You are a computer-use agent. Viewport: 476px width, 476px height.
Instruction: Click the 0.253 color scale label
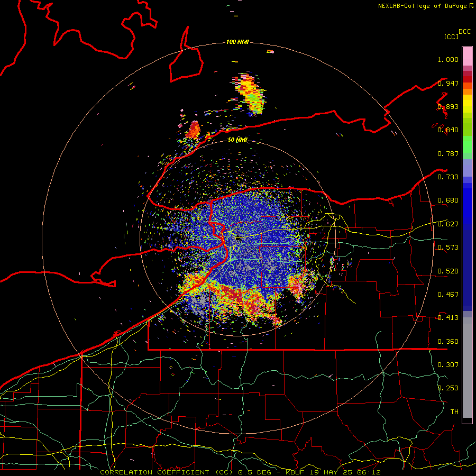448,388
